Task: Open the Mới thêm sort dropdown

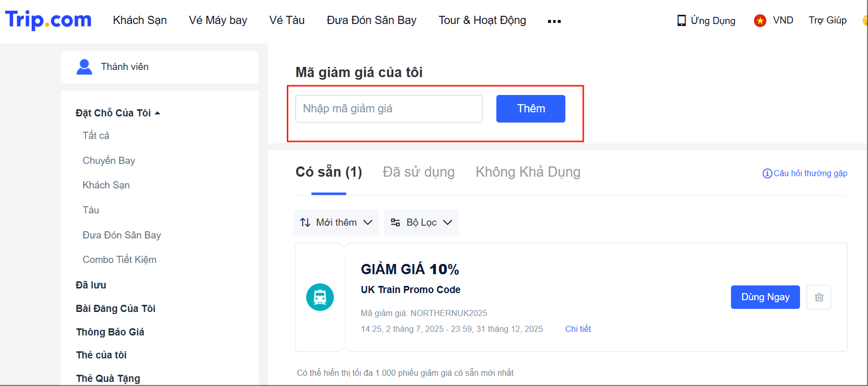Action: (x=336, y=222)
